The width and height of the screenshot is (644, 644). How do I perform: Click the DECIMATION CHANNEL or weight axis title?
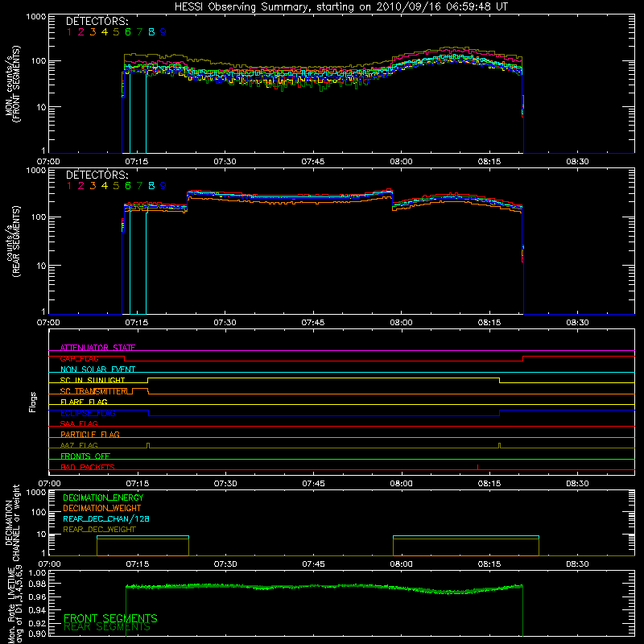pyautogui.click(x=13, y=522)
